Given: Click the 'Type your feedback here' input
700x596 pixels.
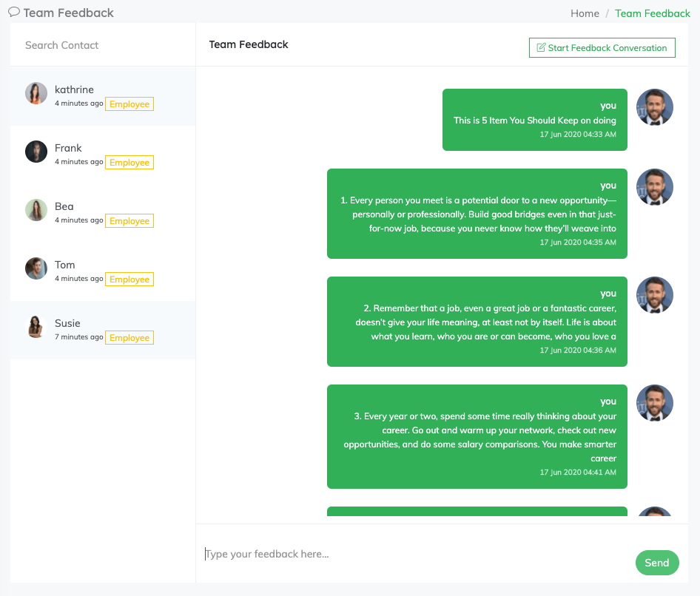Looking at the screenshot, I should click(414, 554).
